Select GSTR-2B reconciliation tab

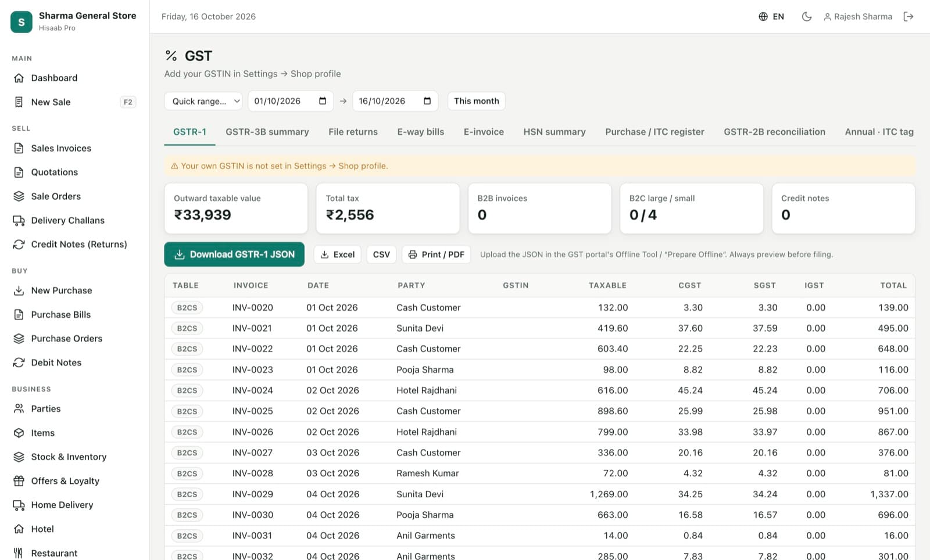coord(774,132)
